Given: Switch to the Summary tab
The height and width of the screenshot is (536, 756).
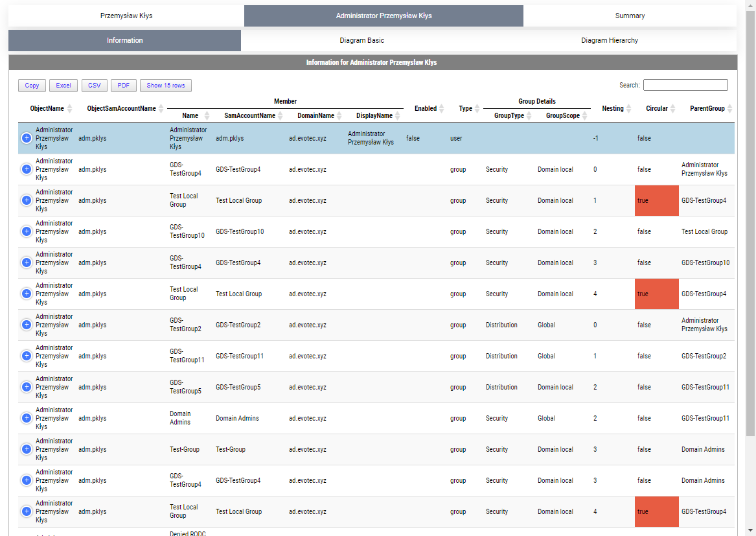Looking at the screenshot, I should (x=630, y=16).
